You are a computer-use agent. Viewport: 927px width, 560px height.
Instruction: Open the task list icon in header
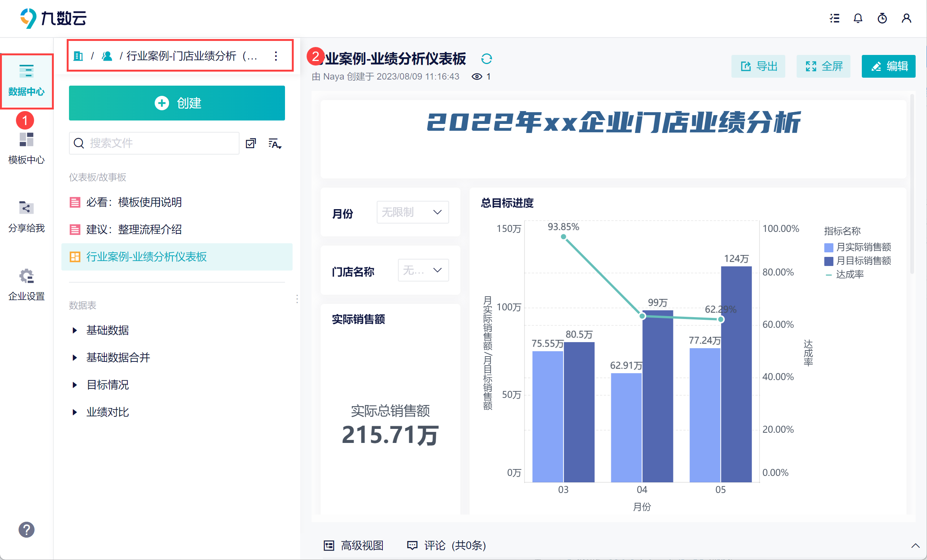coord(835,18)
